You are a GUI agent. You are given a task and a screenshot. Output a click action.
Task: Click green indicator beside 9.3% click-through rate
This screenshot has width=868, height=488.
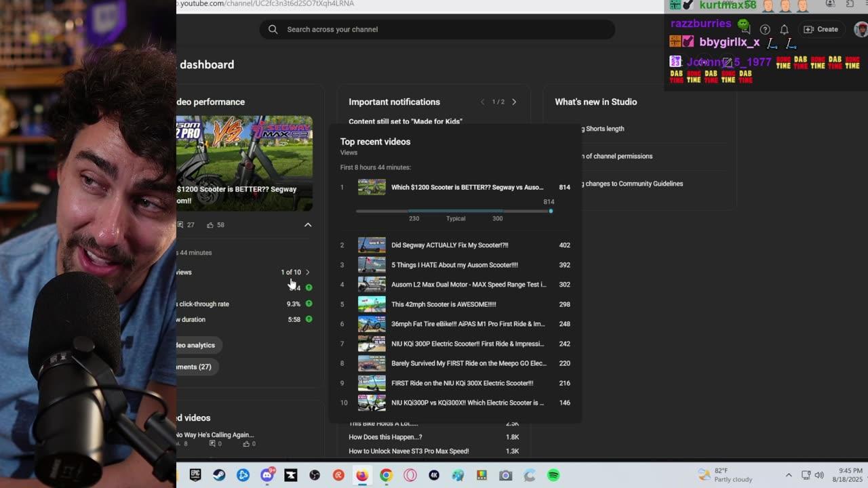tap(309, 304)
